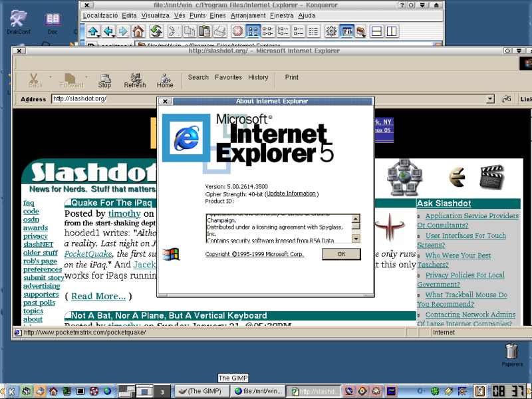Open the past polls sidebar link

pyautogui.click(x=39, y=303)
